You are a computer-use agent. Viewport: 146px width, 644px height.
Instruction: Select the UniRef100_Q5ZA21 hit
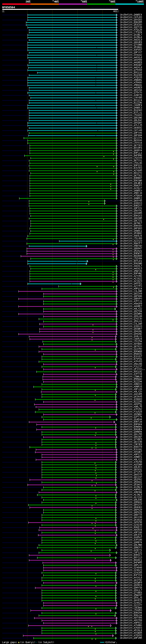tap(131, 251)
